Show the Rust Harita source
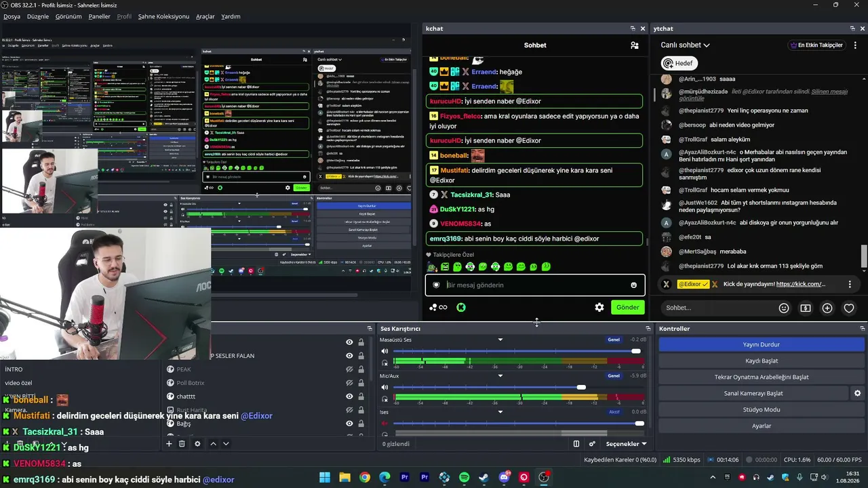868x488 pixels. point(349,410)
